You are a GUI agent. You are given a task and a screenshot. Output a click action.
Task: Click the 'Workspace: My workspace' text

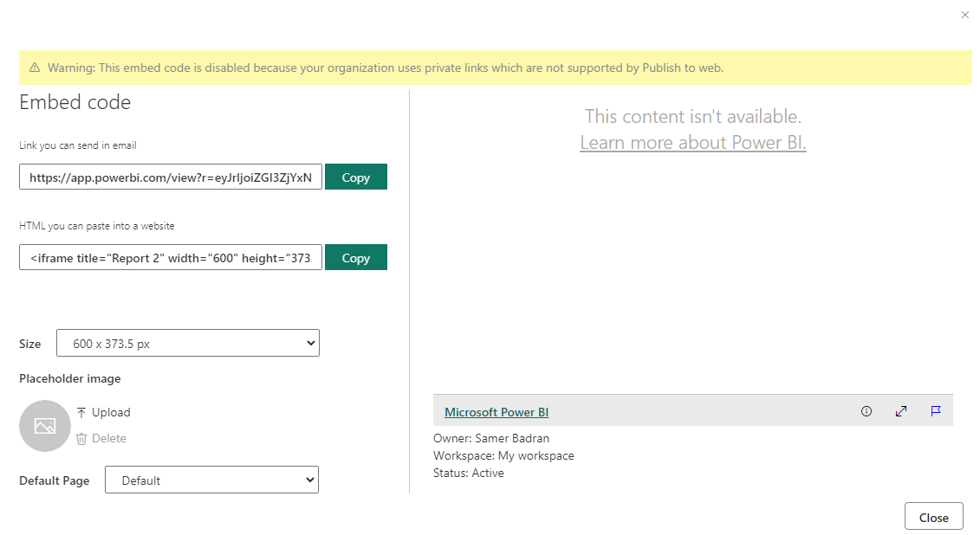(x=503, y=455)
